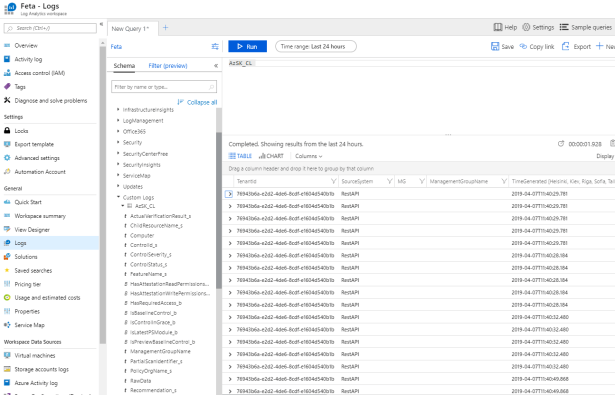Click Collapse all link
This screenshot has width=615, height=395.
point(197,102)
